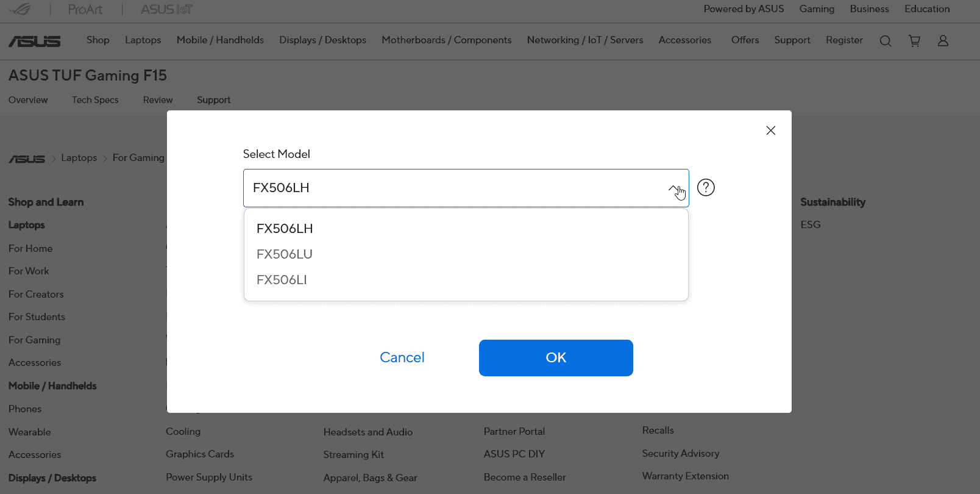The image size is (980, 494).
Task: Click the OK button
Action: click(556, 358)
